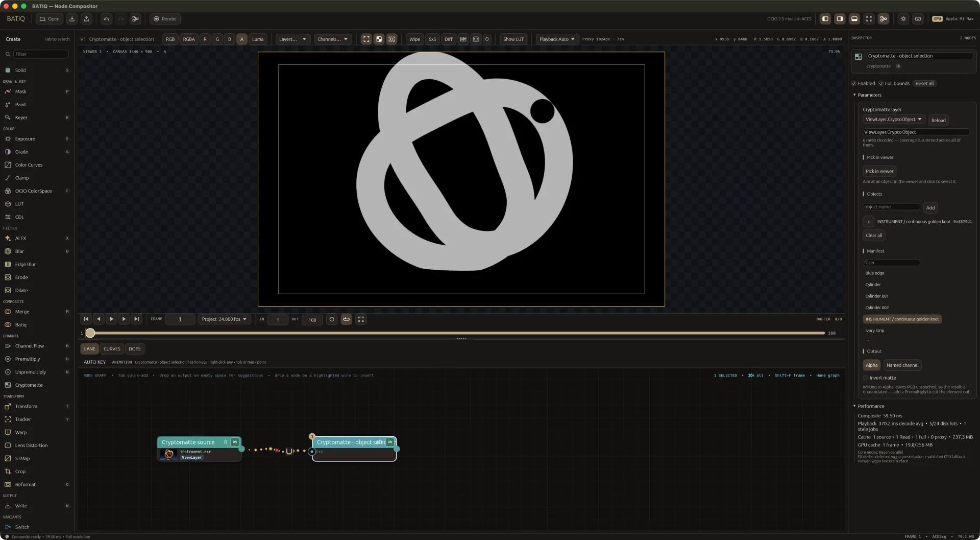
Task: Add a Write node
Action: click(x=37, y=506)
